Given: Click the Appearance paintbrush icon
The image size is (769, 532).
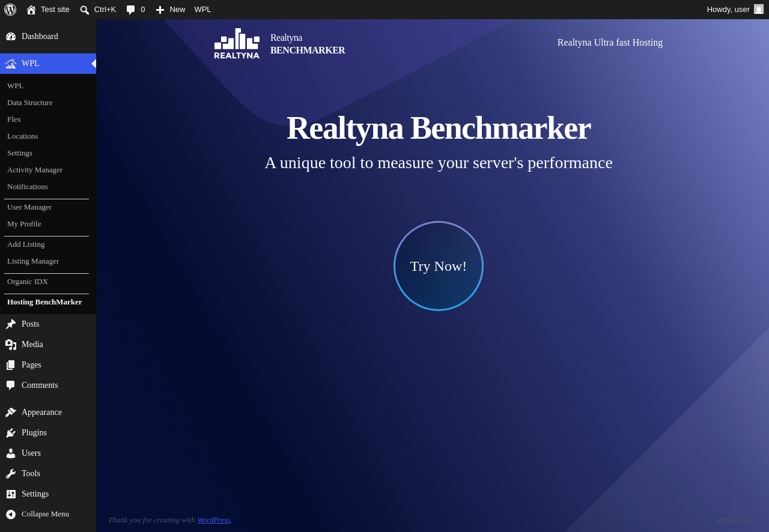Looking at the screenshot, I should coord(11,413).
